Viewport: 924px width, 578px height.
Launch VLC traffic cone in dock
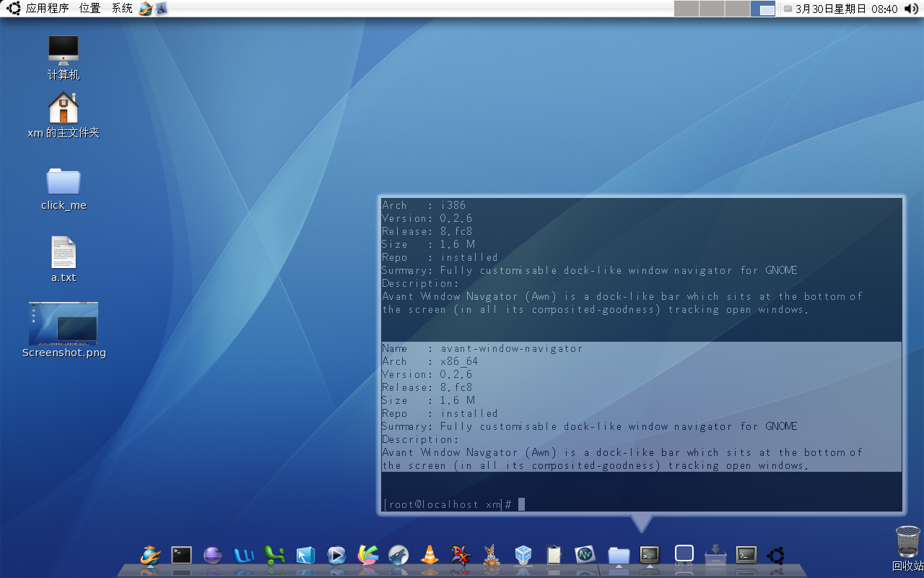coord(430,555)
